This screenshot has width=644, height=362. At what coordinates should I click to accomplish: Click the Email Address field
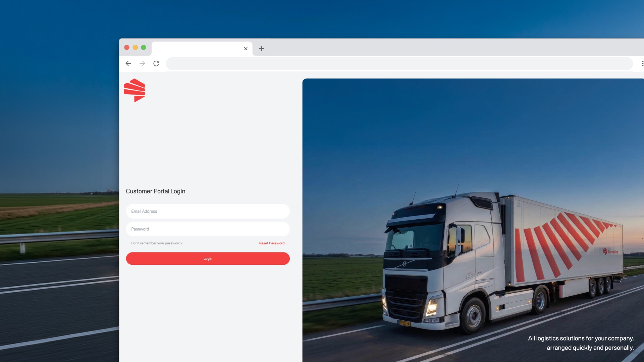click(x=208, y=211)
